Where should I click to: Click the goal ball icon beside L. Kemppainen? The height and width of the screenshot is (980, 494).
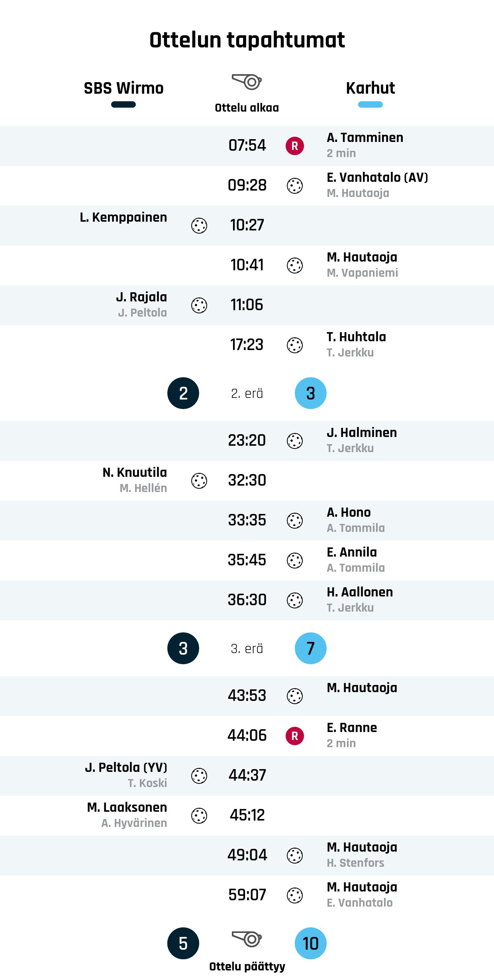point(199,226)
